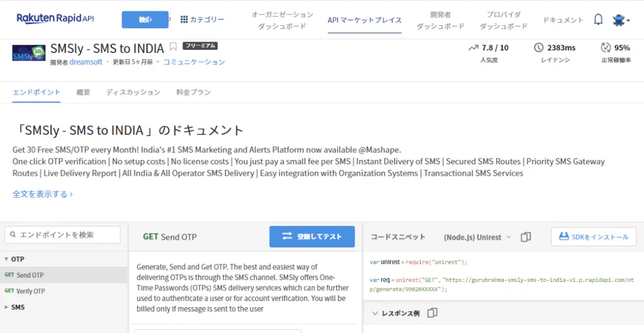
Task: Switch to the 概要 tab
Action: (83, 92)
